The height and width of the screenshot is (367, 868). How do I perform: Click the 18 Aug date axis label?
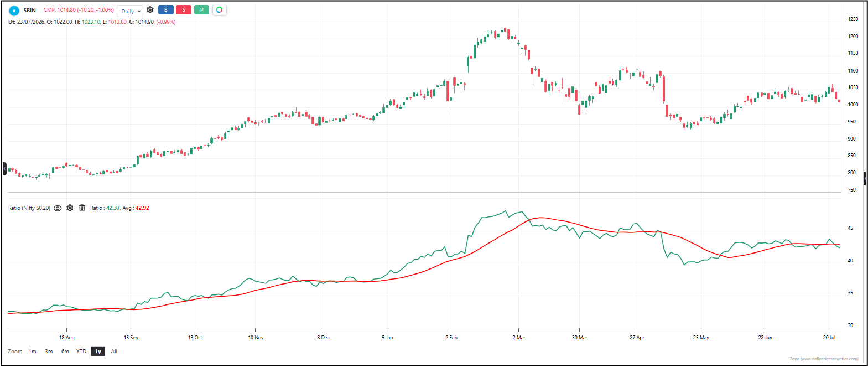(x=67, y=338)
